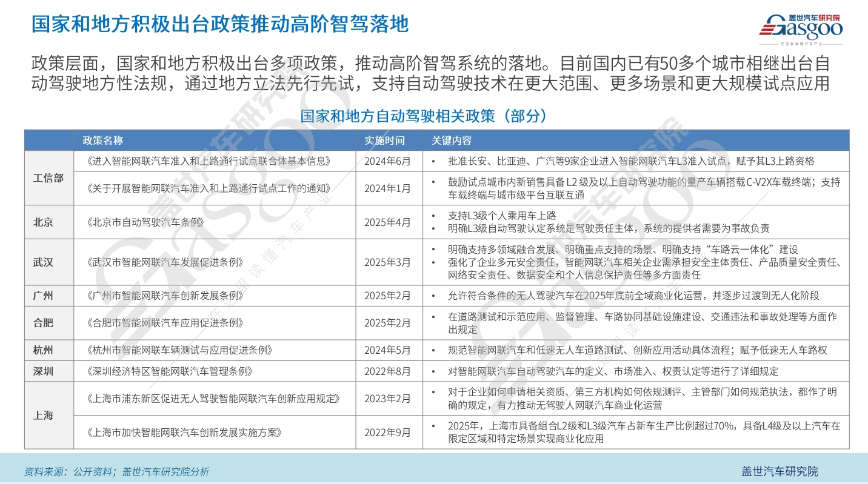Click the Gasgoo logo at top right
Screen dimensions: 868x484
(802, 27)
